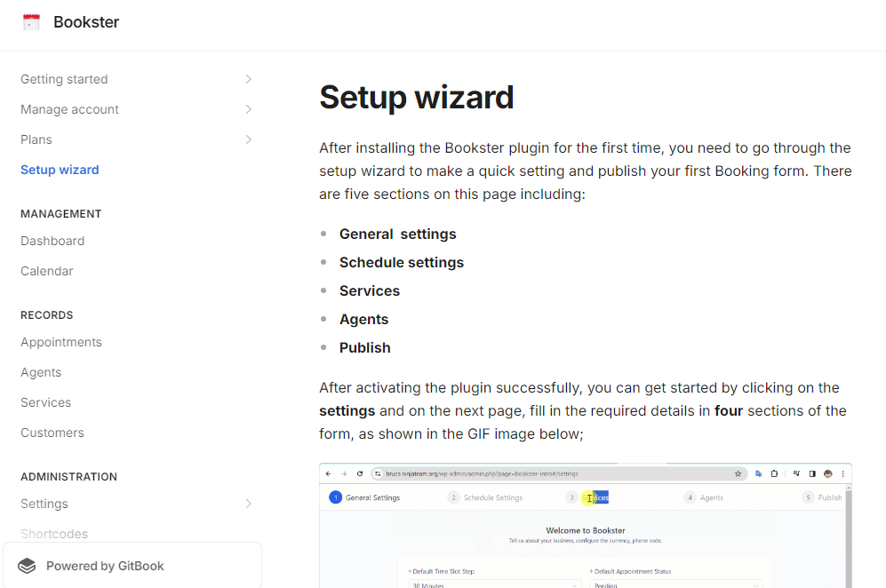886x588 pixels.
Task: Open the Shortcodes sidebar link
Action: (x=54, y=534)
